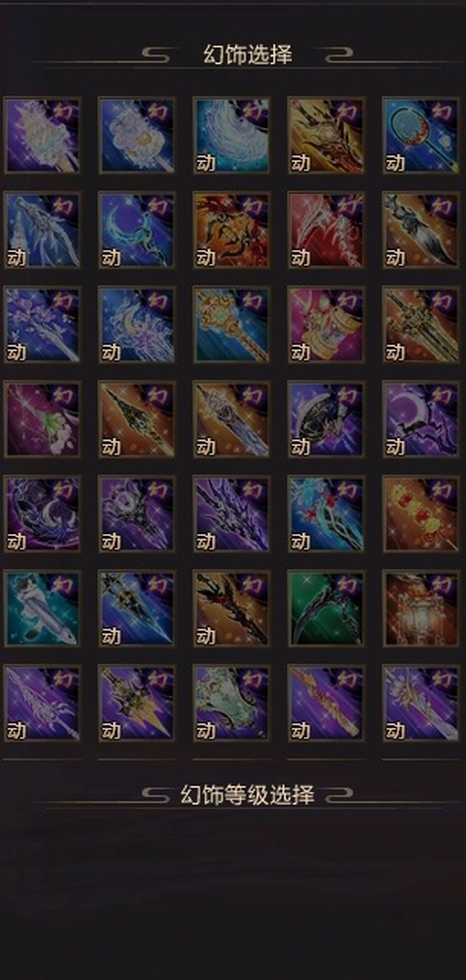The image size is (466, 980).
Task: Click the 幻饰等级选择 section header
Action: [x=247, y=795]
